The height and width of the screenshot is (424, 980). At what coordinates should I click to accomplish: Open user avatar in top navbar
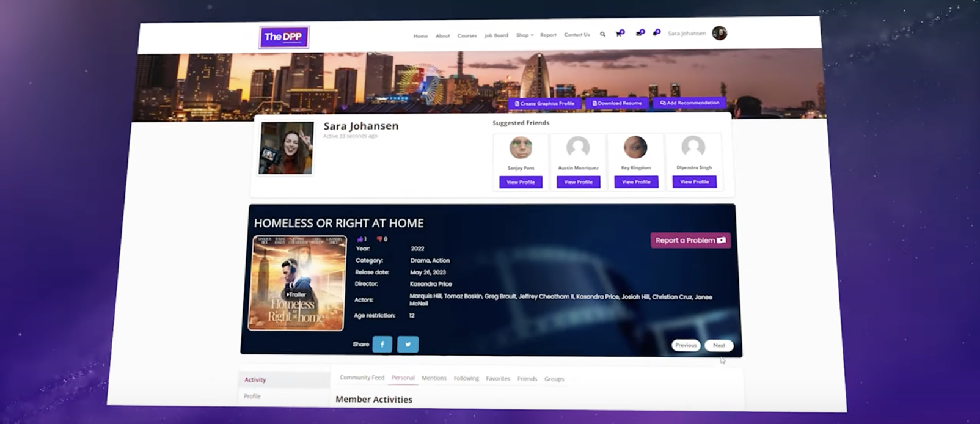(719, 33)
